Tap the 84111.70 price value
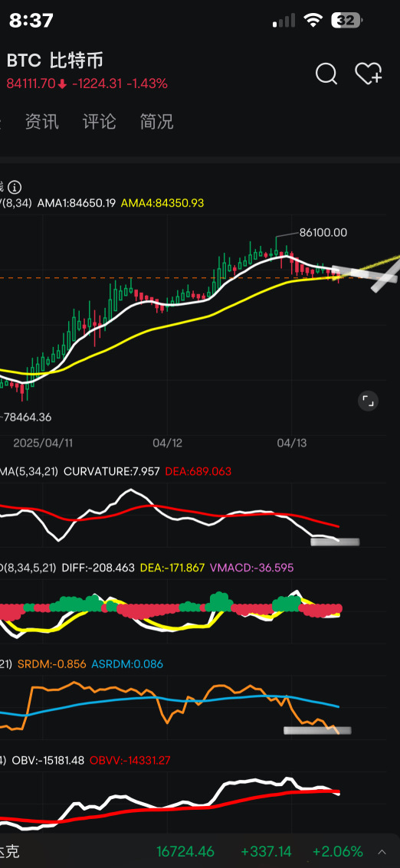 31,84
